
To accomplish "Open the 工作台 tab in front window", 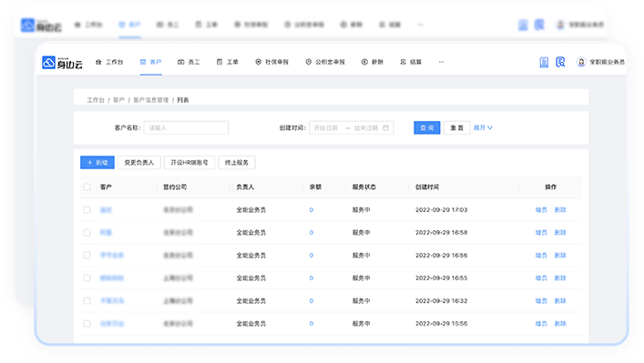I will 109,62.
